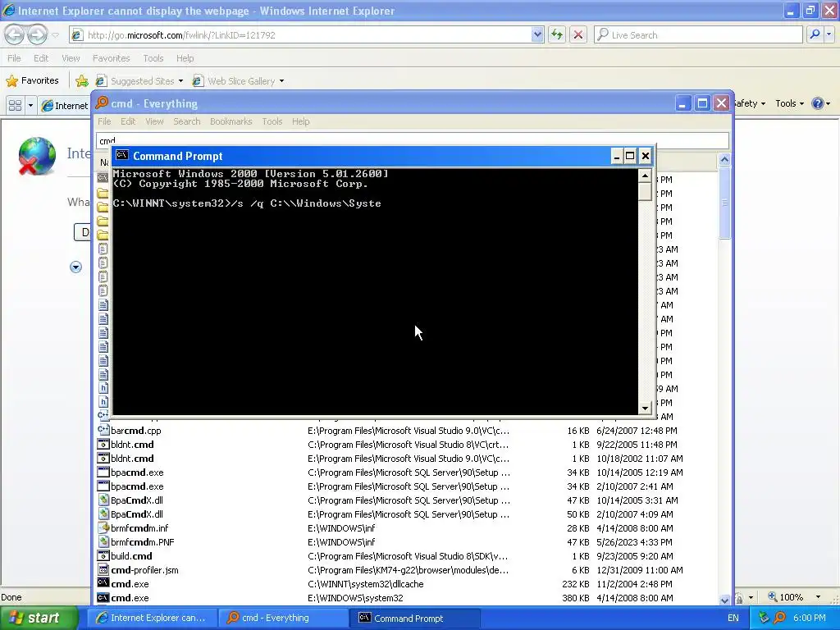
Task: Select the bpacmd.exe row dated 10/14/2005
Action: [406, 472]
